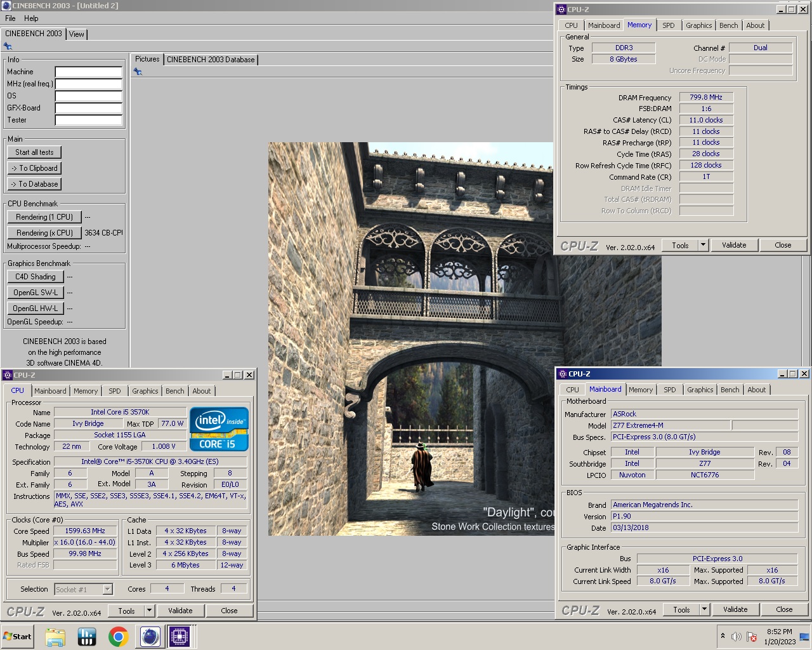Click CPU-Z CPU window title icon
Image resolution: width=812 pixels, height=650 pixels.
point(7,375)
